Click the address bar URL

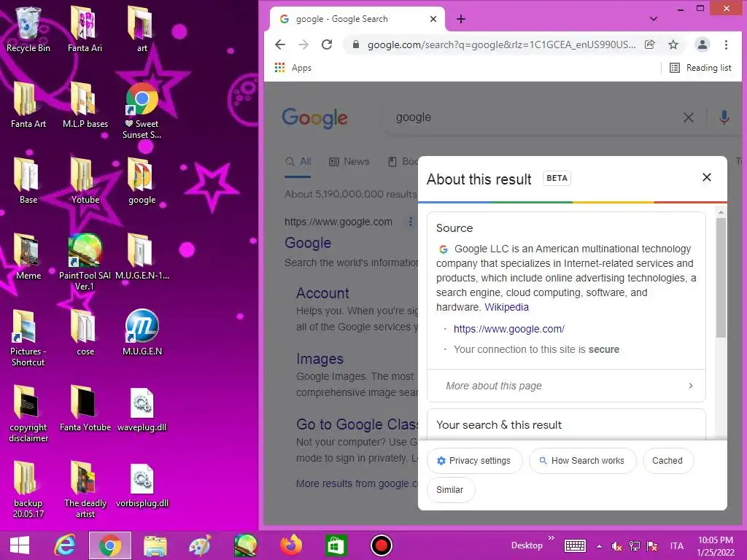click(501, 44)
